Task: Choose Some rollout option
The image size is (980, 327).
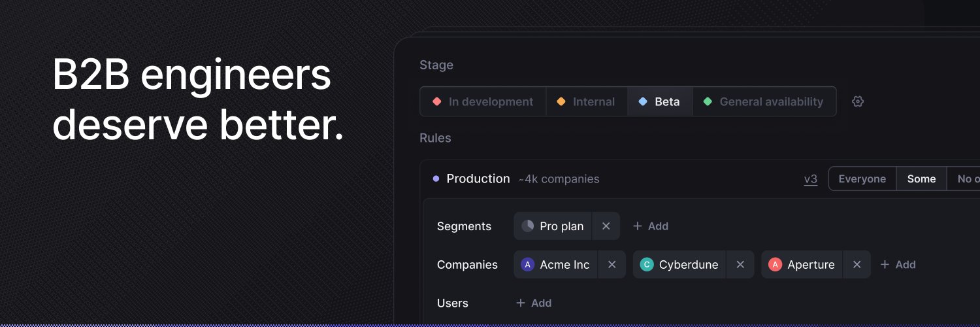Action: click(921, 179)
